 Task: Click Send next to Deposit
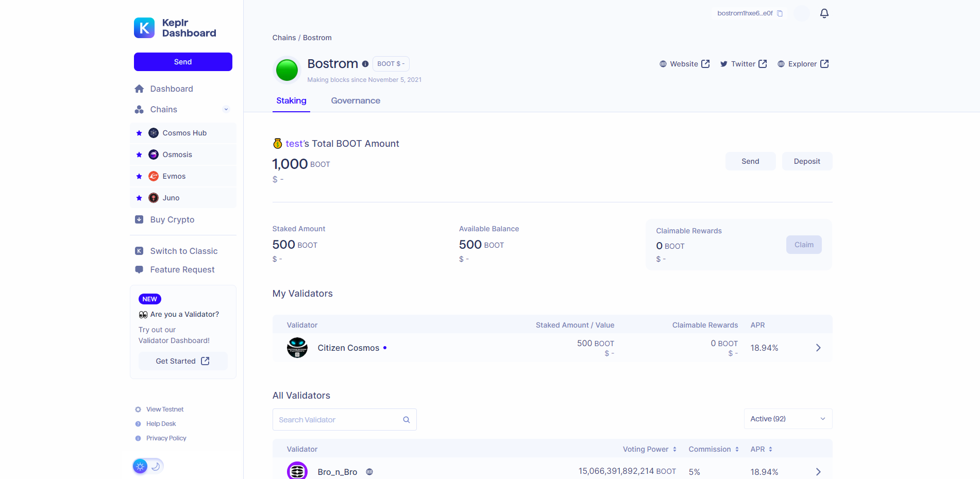[x=750, y=161]
